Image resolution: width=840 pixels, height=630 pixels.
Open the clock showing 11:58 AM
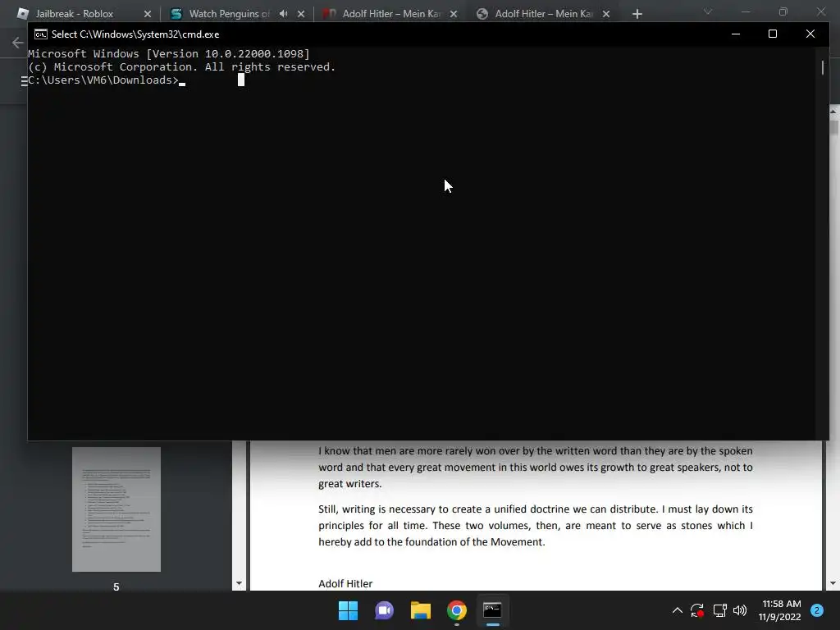780,610
